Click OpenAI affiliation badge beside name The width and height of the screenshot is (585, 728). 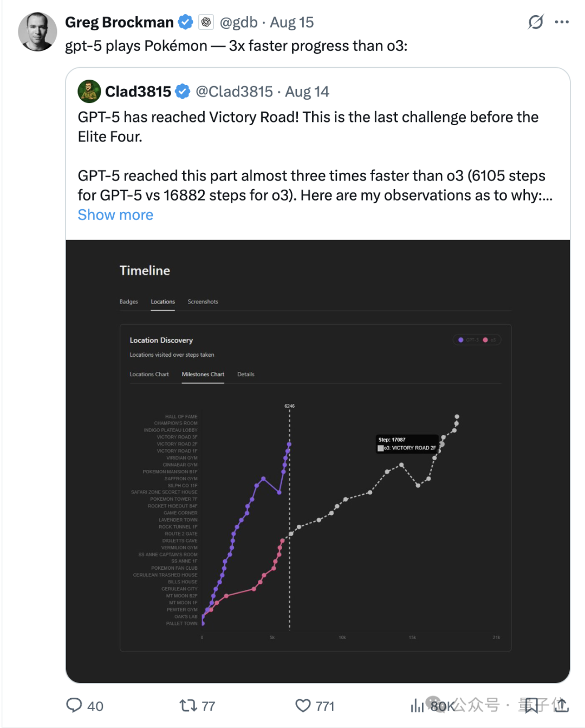click(206, 22)
